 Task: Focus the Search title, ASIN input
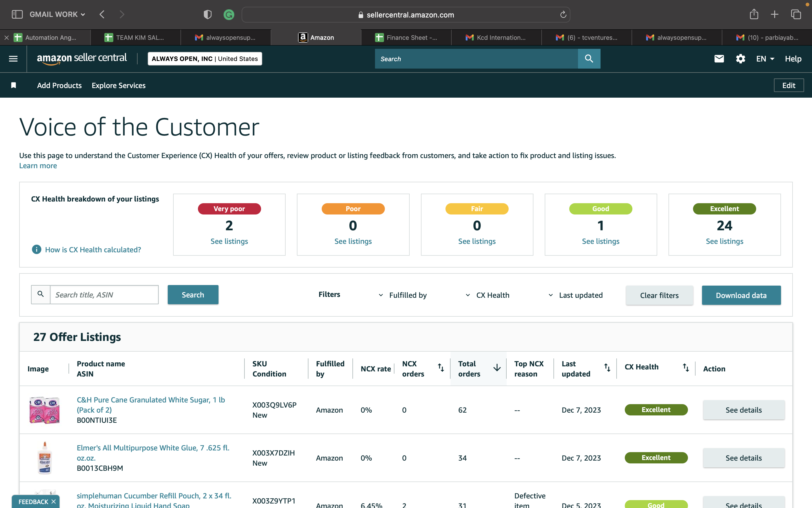pyautogui.click(x=104, y=295)
